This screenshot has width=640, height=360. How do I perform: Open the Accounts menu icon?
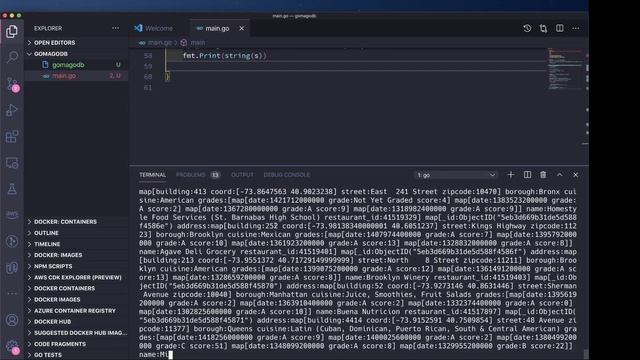12,320
